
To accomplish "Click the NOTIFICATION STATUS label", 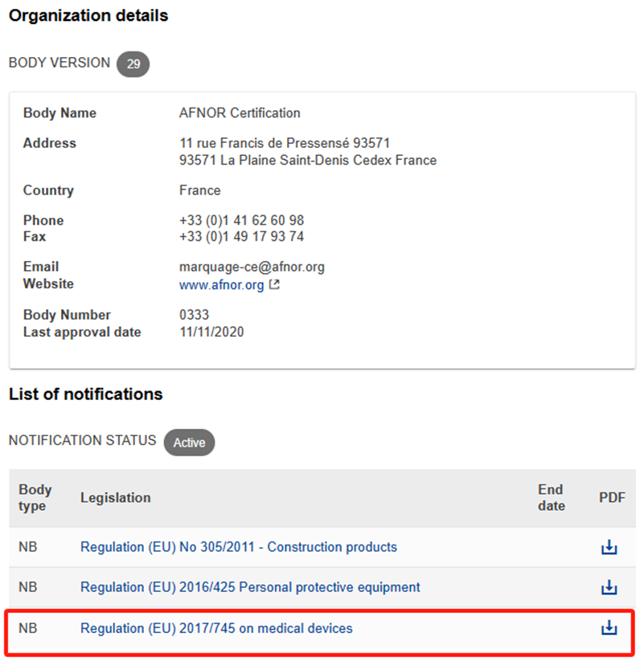I will (82, 440).
